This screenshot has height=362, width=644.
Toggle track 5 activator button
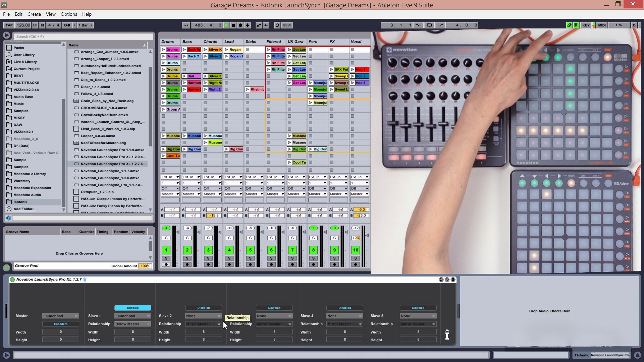pyautogui.click(x=250, y=250)
